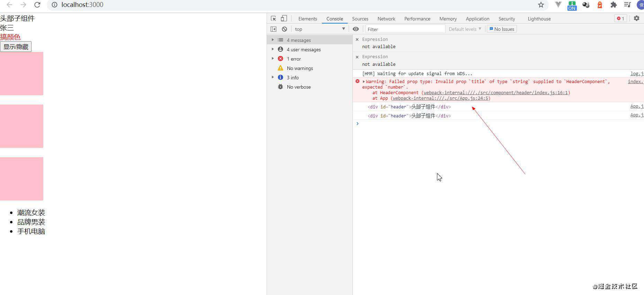Switch to the Console tab
Screen dimensions: 644x295
click(334, 19)
